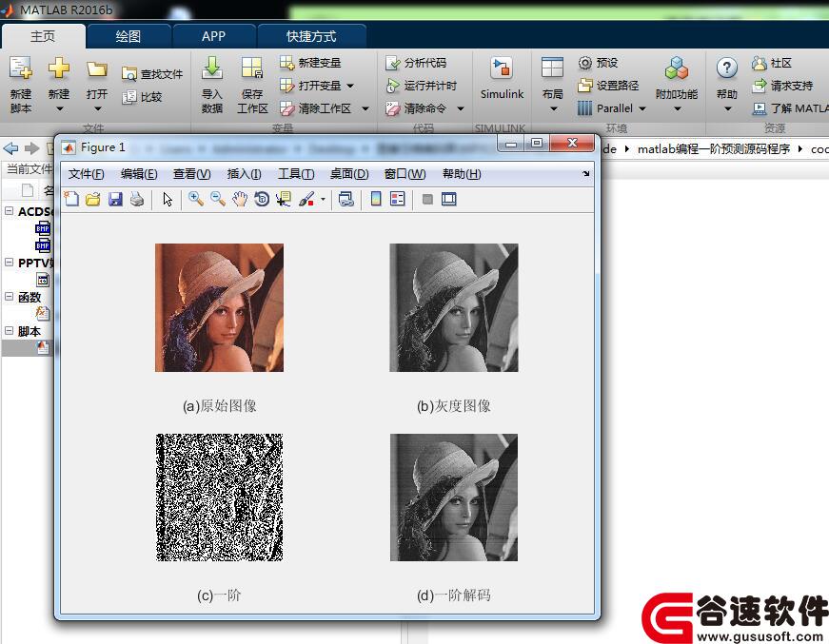Toggle the brush data tool
Image resolution: width=829 pixels, height=644 pixels.
tap(306, 199)
